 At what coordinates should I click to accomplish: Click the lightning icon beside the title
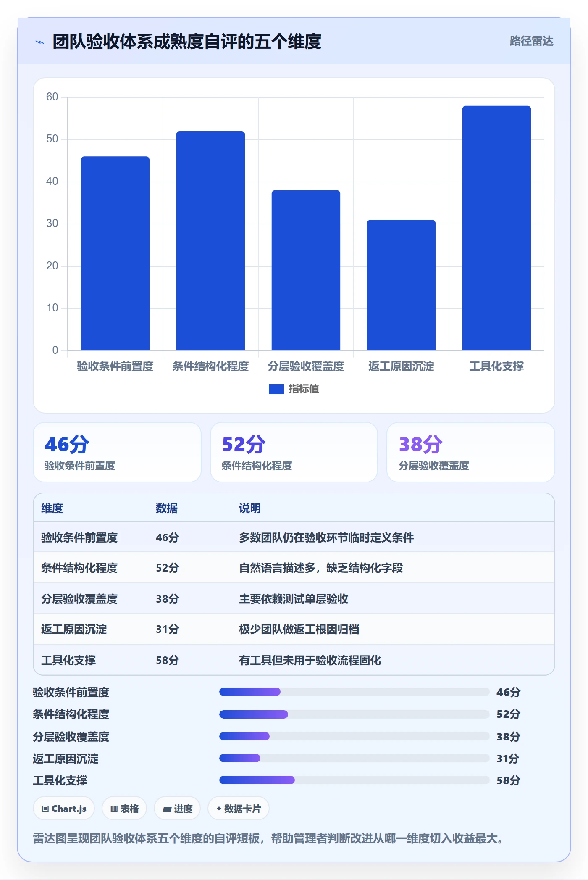(39, 42)
